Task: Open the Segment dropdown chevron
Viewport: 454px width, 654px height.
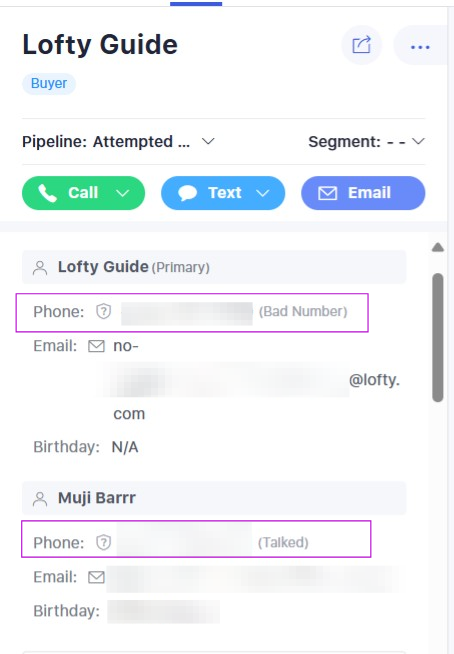Action: [418, 141]
